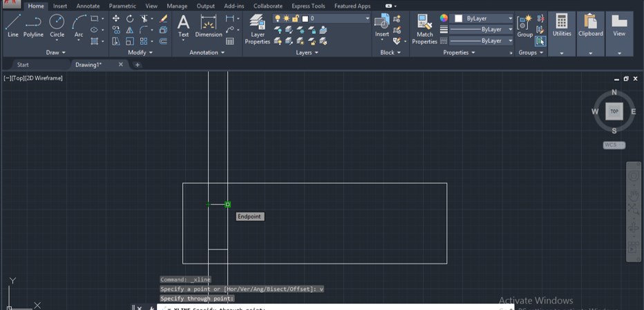
Task: Click the Multileader icon
Action: (x=230, y=30)
